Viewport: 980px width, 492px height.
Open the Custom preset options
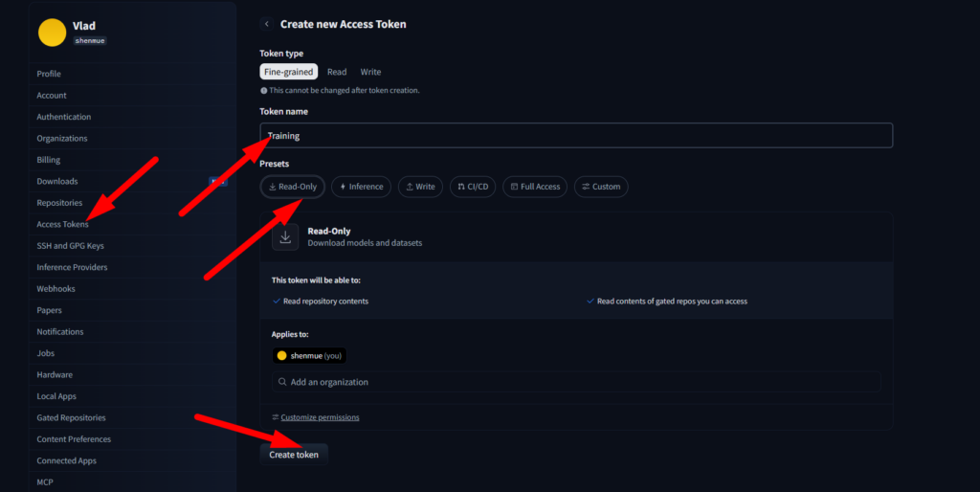click(x=601, y=187)
